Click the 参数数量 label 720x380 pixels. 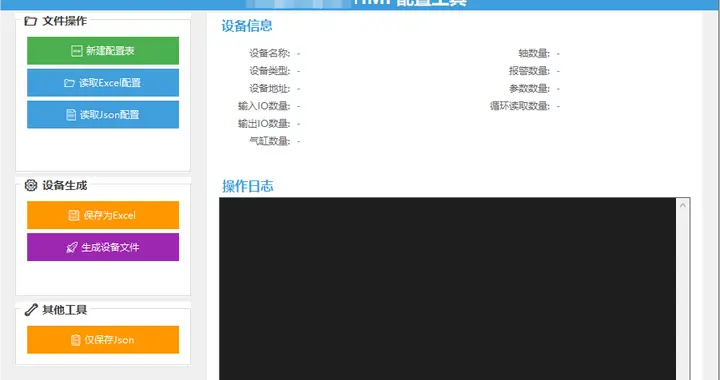[x=529, y=88]
